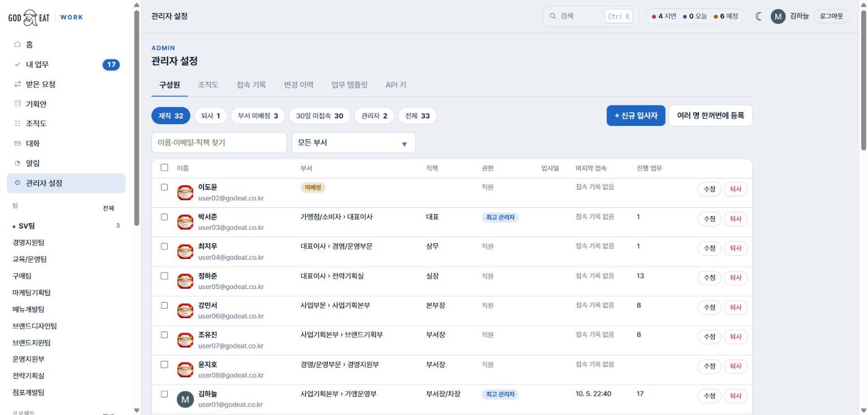Switch to the 변경 이력 tab
This screenshot has width=868, height=415.
(298, 85)
